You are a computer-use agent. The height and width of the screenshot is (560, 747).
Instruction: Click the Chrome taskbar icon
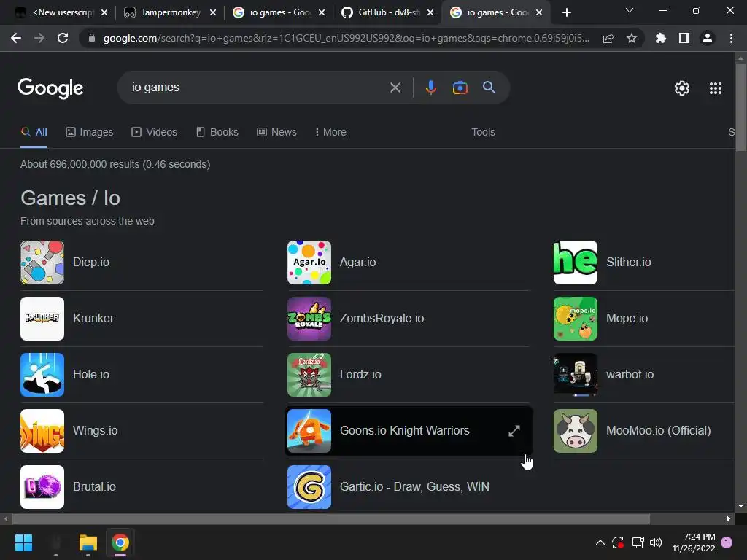tap(120, 542)
